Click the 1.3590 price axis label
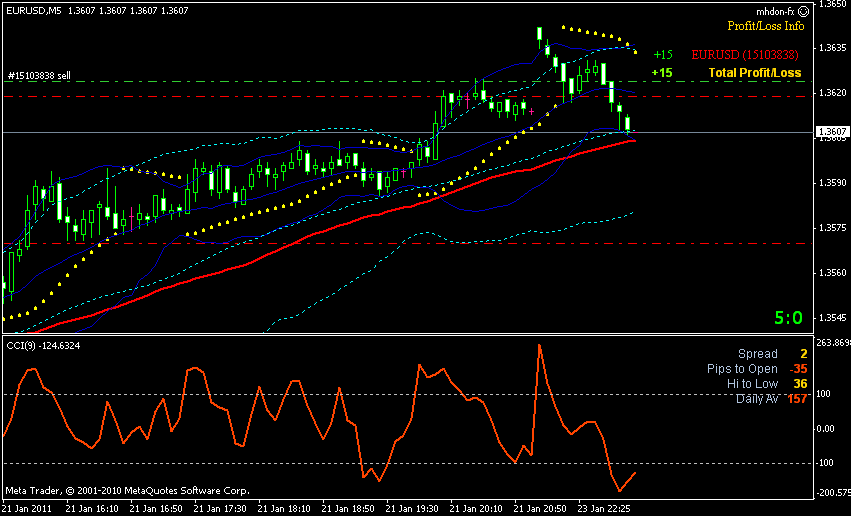This screenshot has height=516, width=851. (x=833, y=183)
